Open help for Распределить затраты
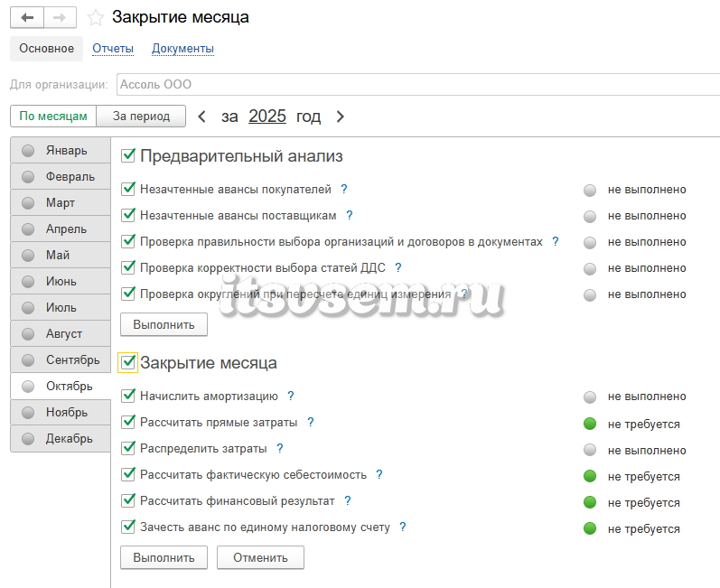The width and height of the screenshot is (720, 588). 280,448
